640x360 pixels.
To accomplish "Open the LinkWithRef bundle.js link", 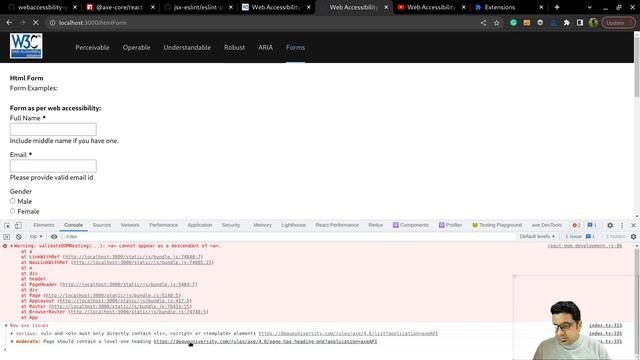I will pos(133,257).
